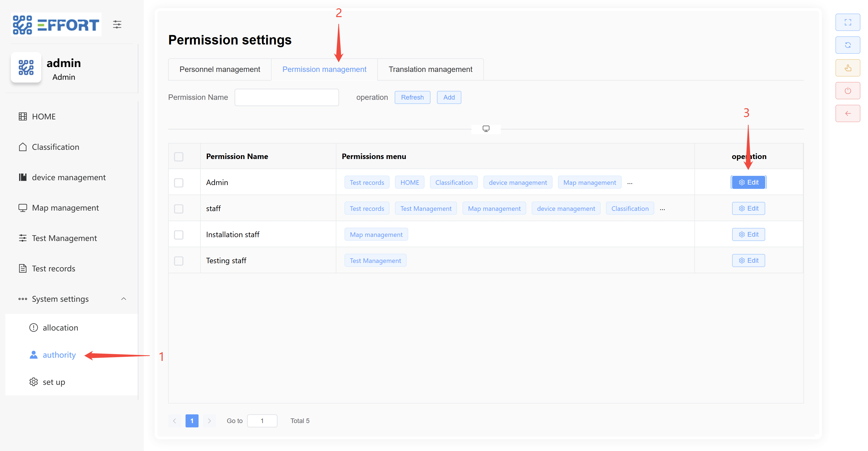This screenshot has height=451, width=868.
Task: Click the sidebar collapse settings icon
Action: pyautogui.click(x=117, y=24)
